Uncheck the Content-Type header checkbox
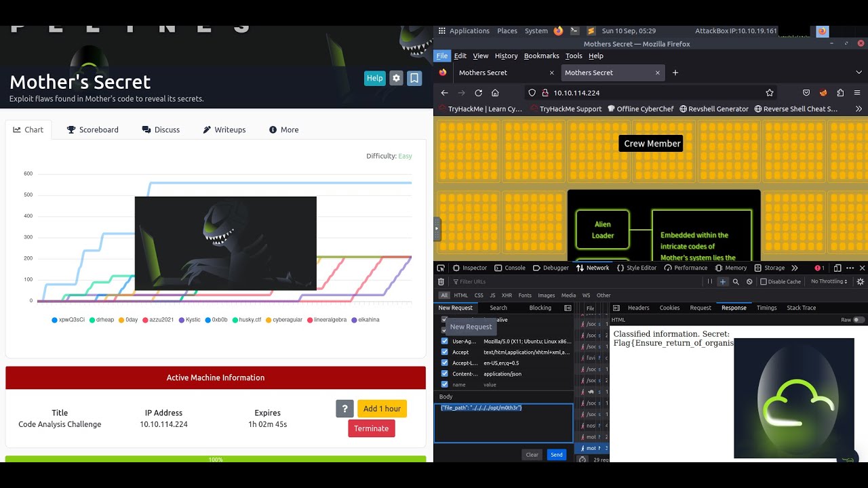Screen dimensions: 868x488 445,373
